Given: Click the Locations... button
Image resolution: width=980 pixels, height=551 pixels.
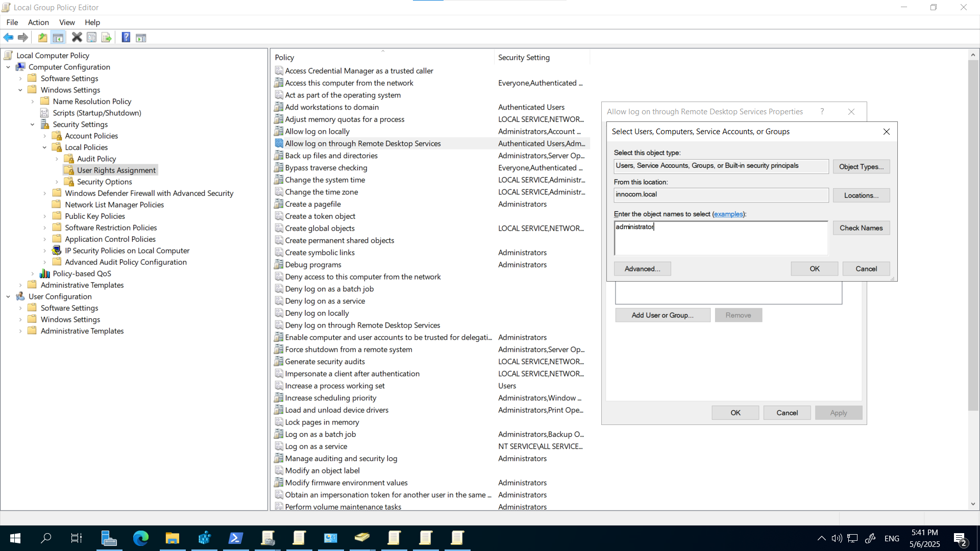Looking at the screenshot, I should (x=861, y=195).
